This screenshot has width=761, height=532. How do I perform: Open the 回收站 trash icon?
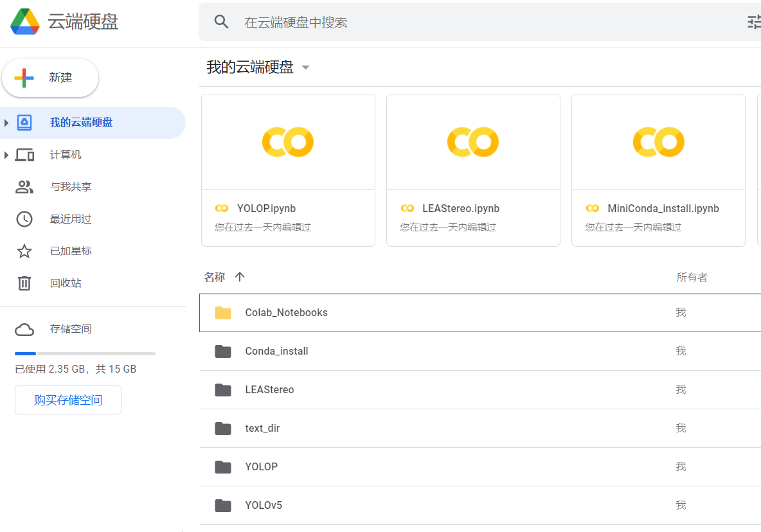click(x=24, y=283)
